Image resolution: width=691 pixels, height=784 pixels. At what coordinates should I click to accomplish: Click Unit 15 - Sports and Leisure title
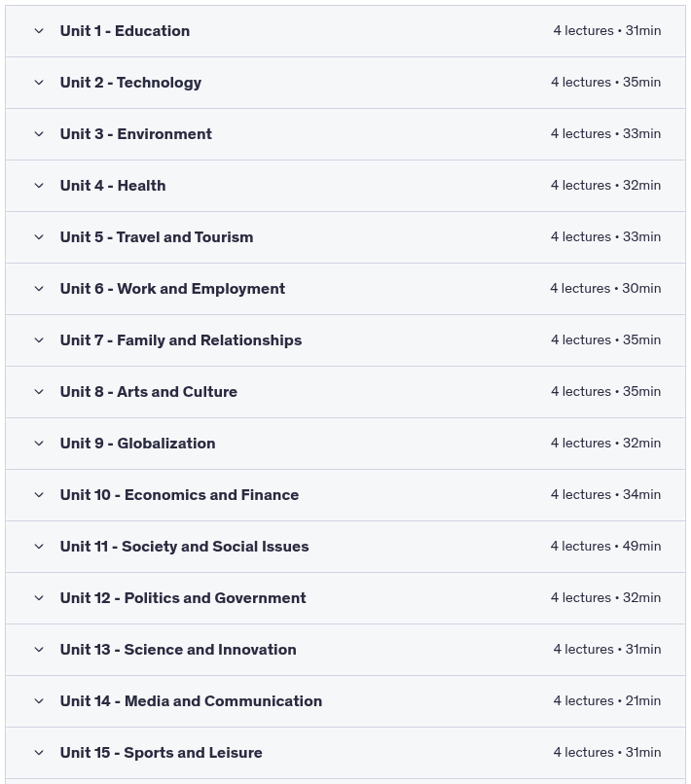(x=161, y=753)
